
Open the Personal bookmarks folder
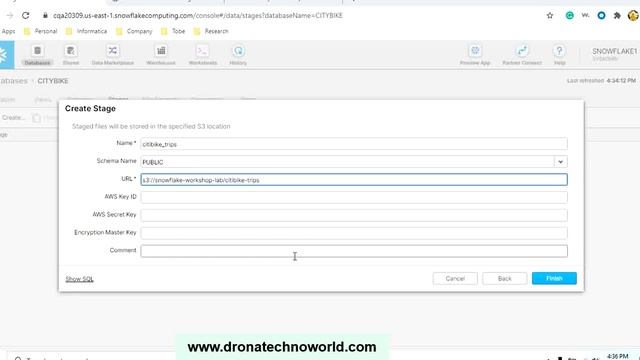(x=40, y=31)
